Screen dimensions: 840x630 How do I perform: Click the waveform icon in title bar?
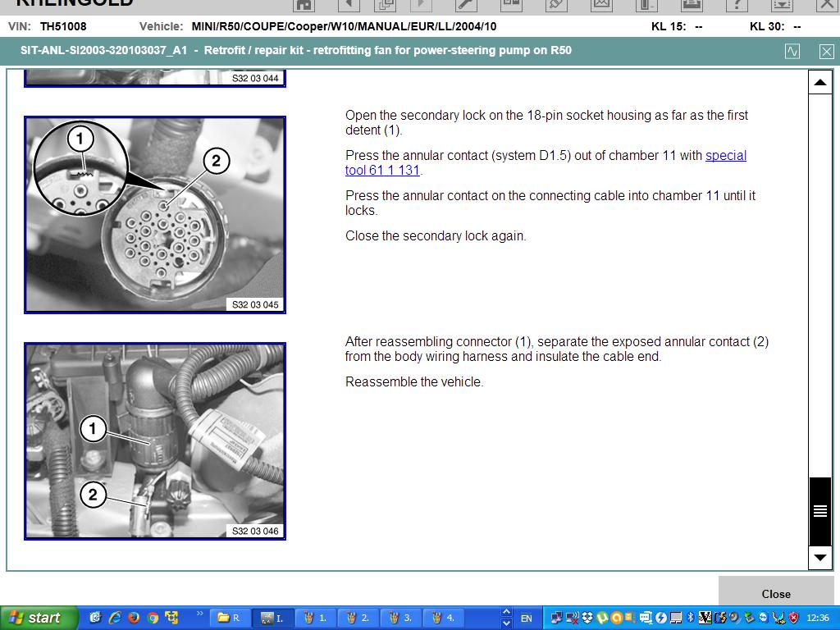[792, 52]
